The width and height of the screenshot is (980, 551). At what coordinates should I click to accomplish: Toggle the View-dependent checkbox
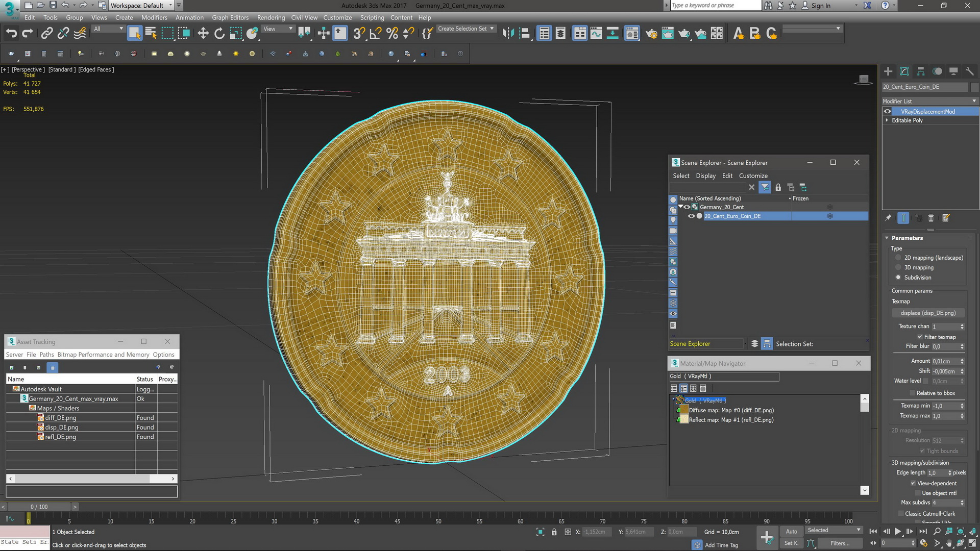coord(913,484)
